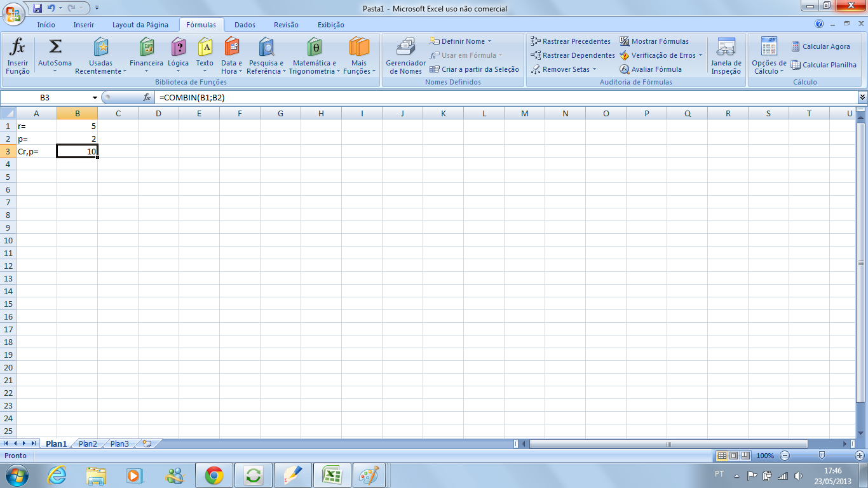Show hidden system tray icons arrow
This screenshot has width=868, height=488.
[736, 475]
